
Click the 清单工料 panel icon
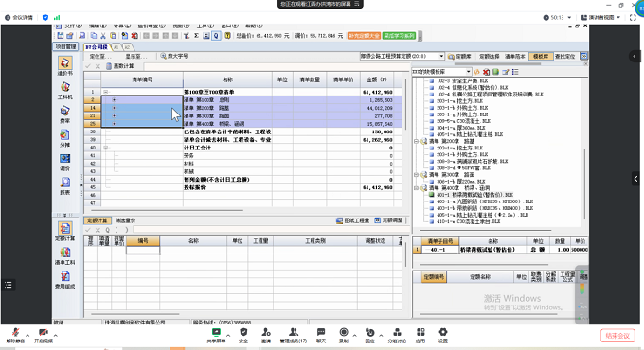tap(65, 255)
